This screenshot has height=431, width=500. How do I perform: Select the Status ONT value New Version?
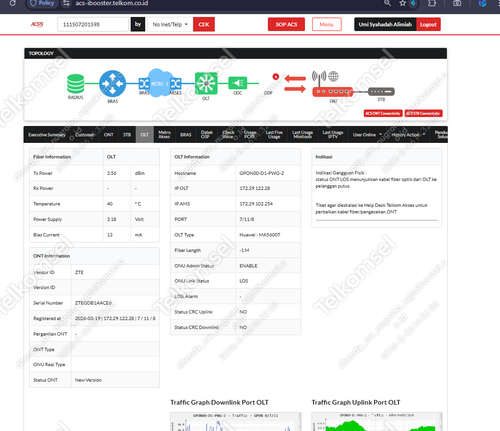click(x=88, y=380)
